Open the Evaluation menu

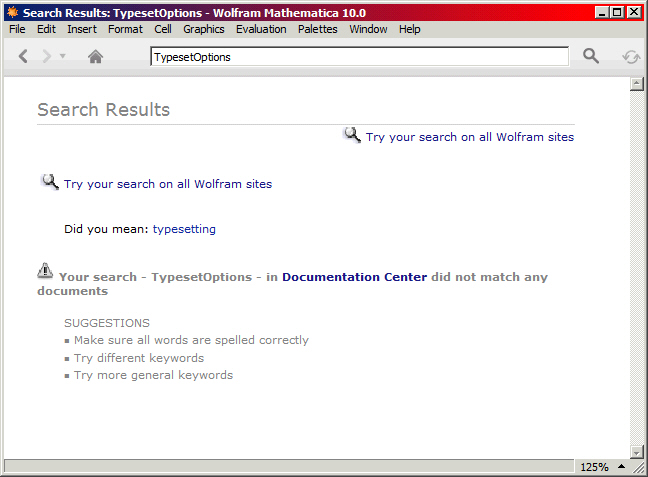[261, 29]
